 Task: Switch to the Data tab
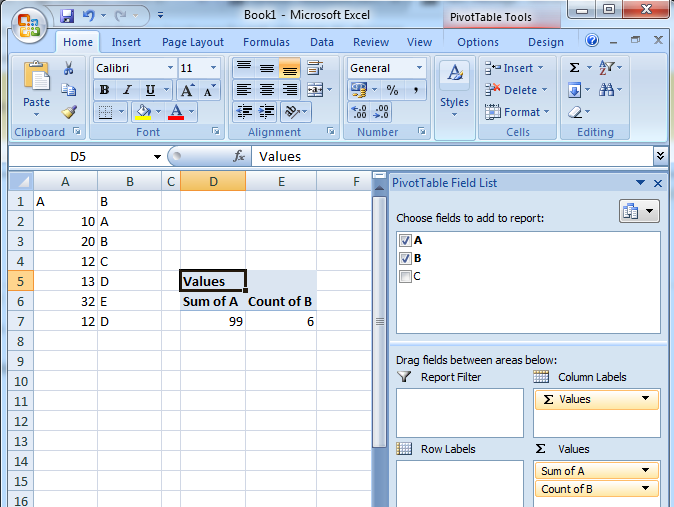point(322,42)
